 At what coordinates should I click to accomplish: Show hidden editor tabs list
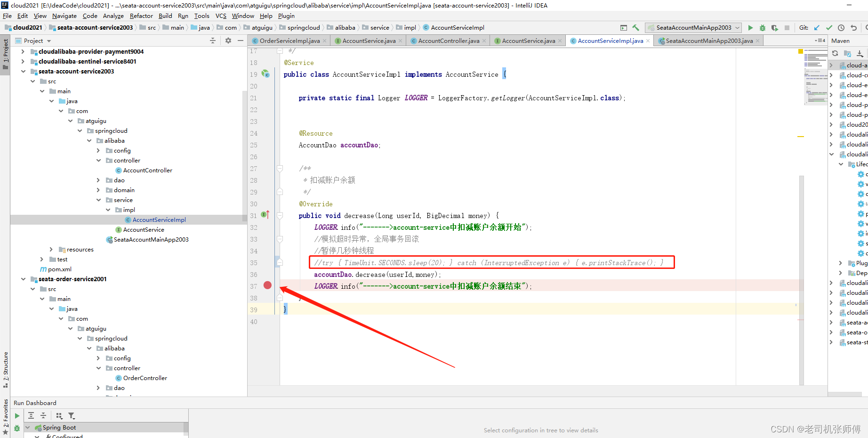820,41
